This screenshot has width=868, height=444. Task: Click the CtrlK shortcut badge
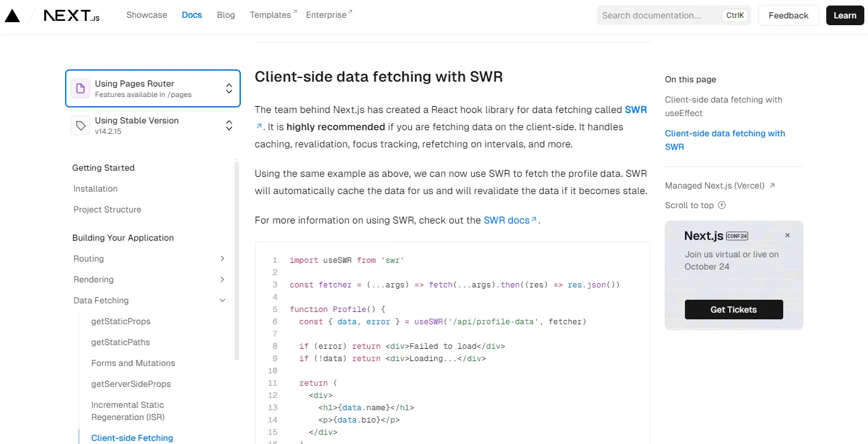click(x=735, y=15)
